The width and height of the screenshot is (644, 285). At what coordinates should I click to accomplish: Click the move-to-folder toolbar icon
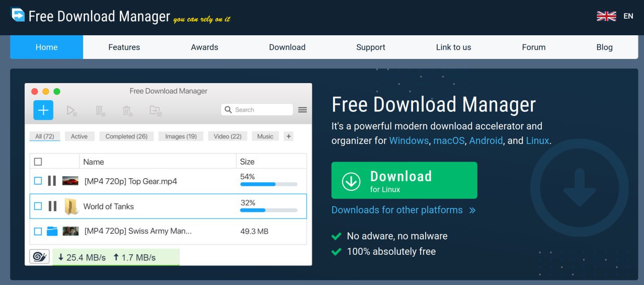coord(155,110)
